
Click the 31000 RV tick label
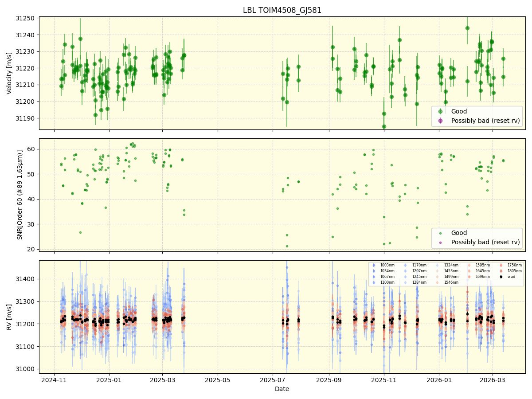pos(26,369)
